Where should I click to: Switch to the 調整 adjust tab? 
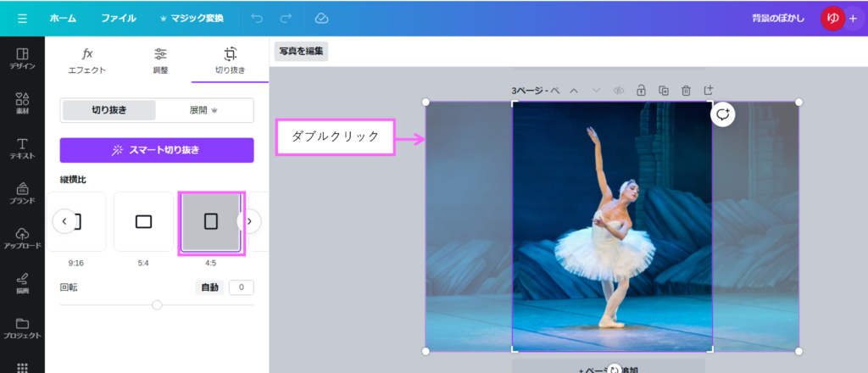tap(160, 60)
